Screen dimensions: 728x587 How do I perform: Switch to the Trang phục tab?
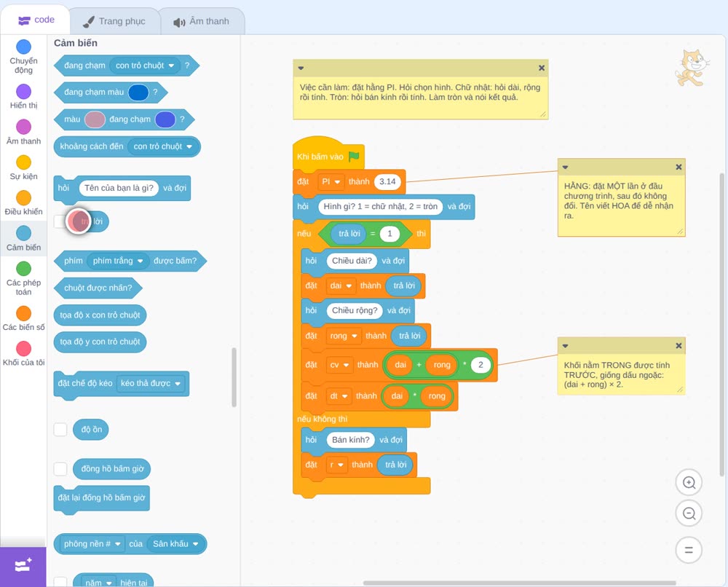(115, 21)
